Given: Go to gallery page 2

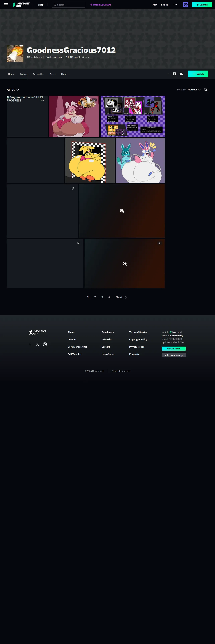Looking at the screenshot, I should pos(95,297).
